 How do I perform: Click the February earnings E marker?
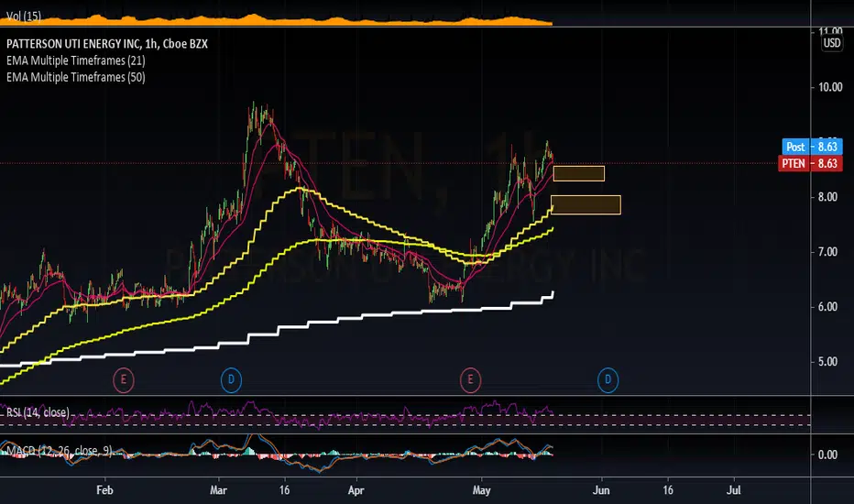tap(124, 379)
